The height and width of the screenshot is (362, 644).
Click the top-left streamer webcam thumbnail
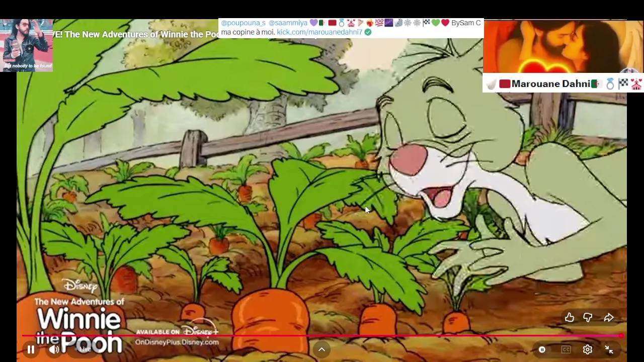coord(27,45)
